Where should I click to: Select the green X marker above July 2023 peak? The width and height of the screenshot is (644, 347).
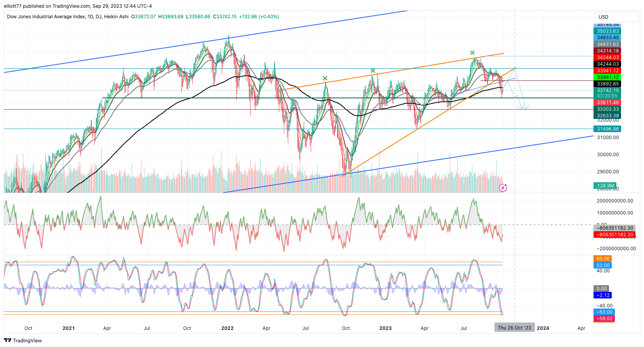[472, 52]
